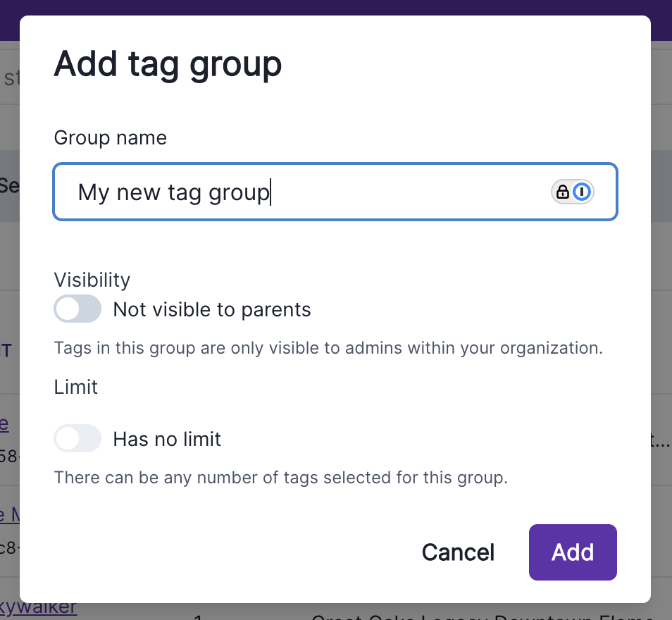The height and width of the screenshot is (620, 672).
Task: Click the "Has no limit" label
Action: pos(167,439)
